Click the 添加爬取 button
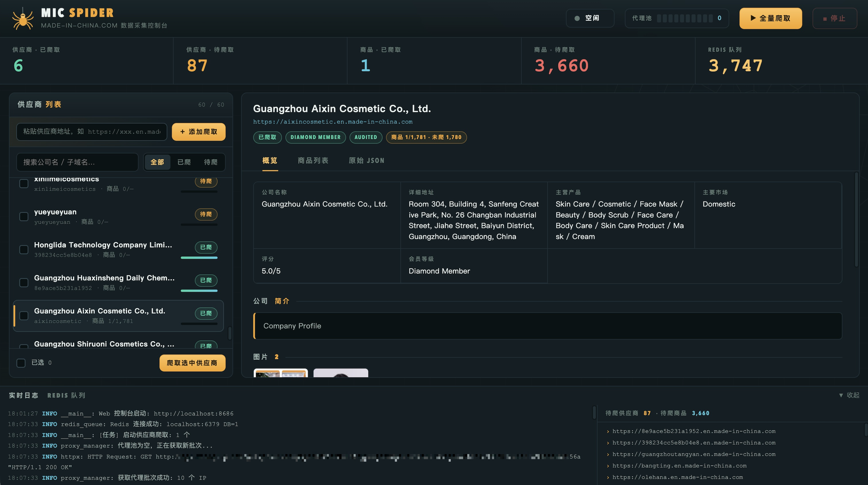The image size is (868, 485). (198, 132)
